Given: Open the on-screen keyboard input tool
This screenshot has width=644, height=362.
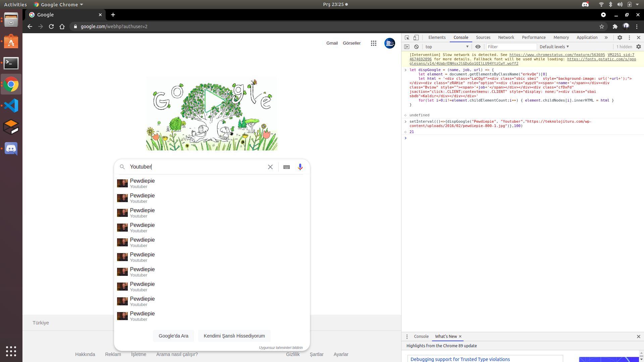Looking at the screenshot, I should pos(286,167).
